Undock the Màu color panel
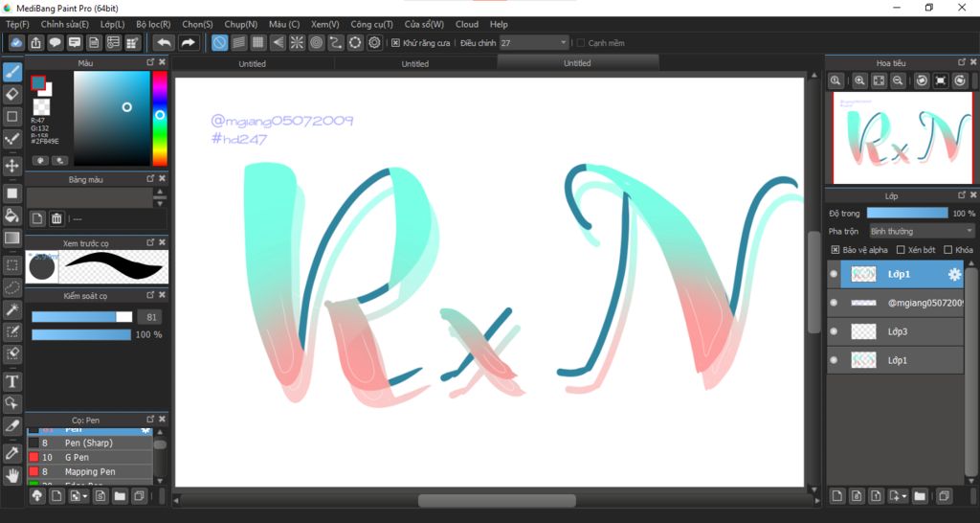This screenshot has height=523, width=980. tap(150, 62)
